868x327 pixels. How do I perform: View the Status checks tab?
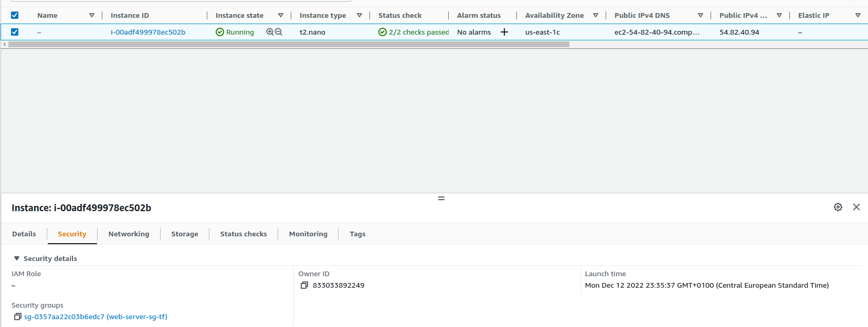pos(244,234)
